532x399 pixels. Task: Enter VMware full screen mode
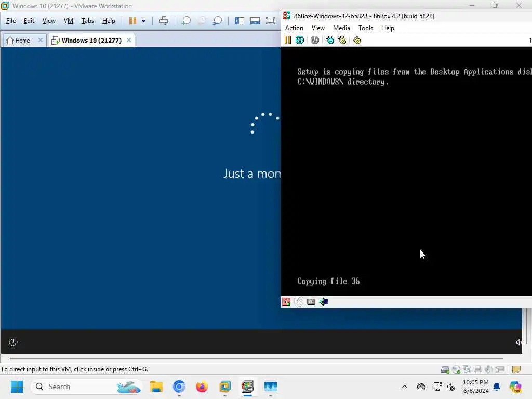click(x=270, y=21)
